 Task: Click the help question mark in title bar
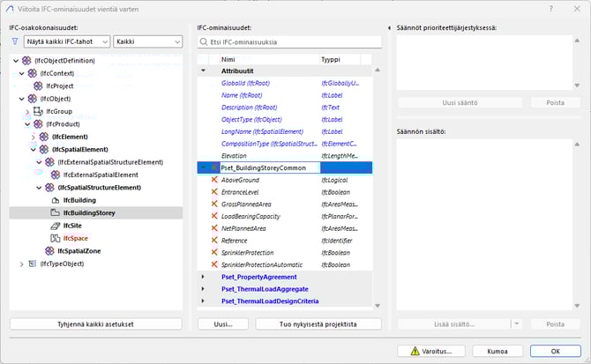tap(551, 10)
